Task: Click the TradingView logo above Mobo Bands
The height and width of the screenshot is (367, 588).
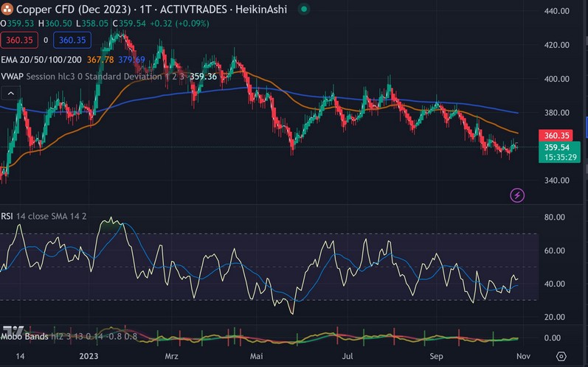Action: (13, 329)
